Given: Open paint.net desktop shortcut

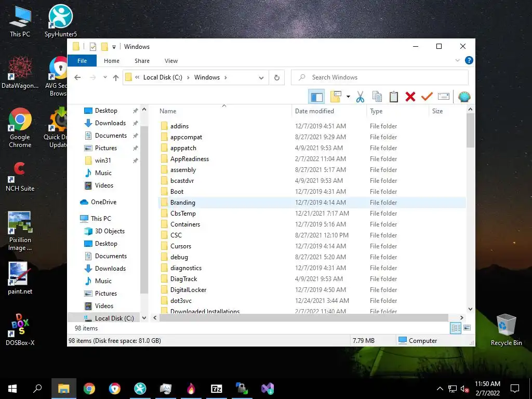Looking at the screenshot, I should tap(20, 278).
